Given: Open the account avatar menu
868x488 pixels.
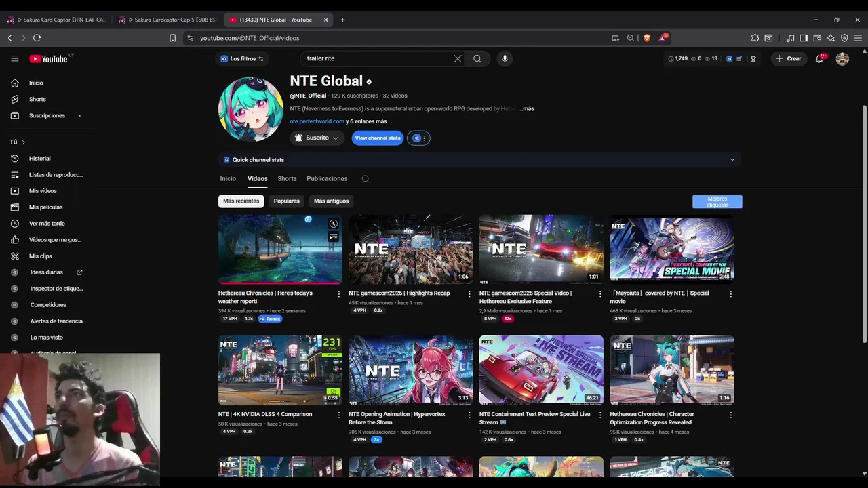Looking at the screenshot, I should click(842, 59).
